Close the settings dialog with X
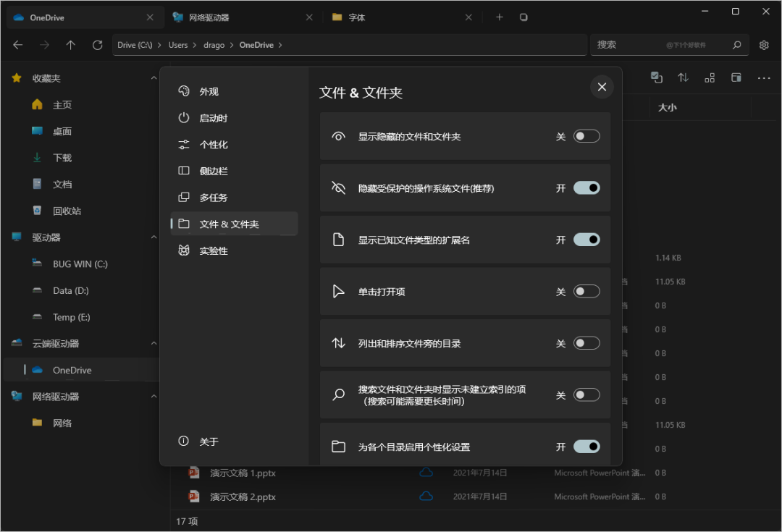Image resolution: width=782 pixels, height=532 pixels. (602, 88)
